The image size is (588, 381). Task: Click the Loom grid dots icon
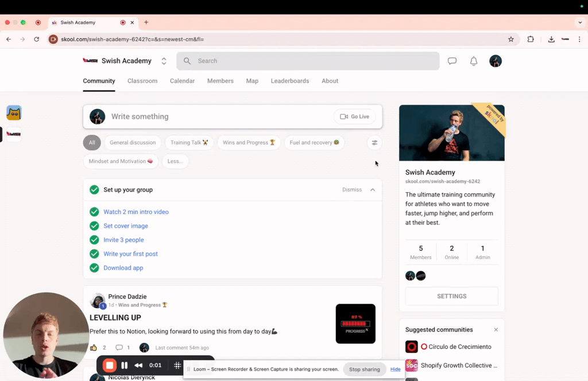click(x=177, y=366)
